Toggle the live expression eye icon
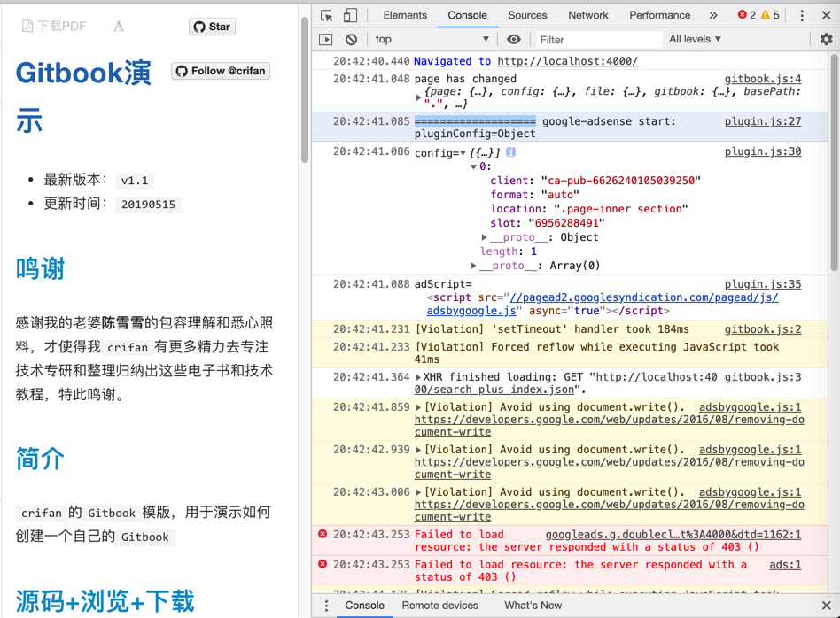 513,39
